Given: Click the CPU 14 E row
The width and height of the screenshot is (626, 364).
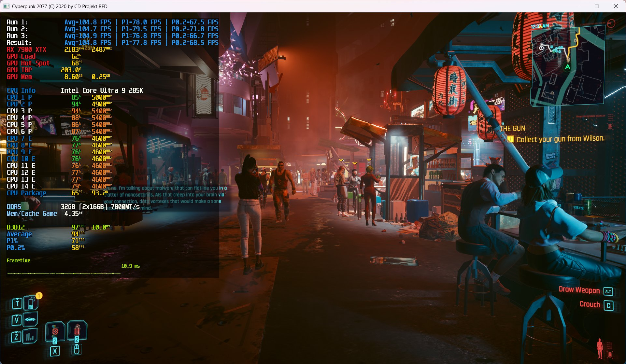Looking at the screenshot, I should (59, 186).
